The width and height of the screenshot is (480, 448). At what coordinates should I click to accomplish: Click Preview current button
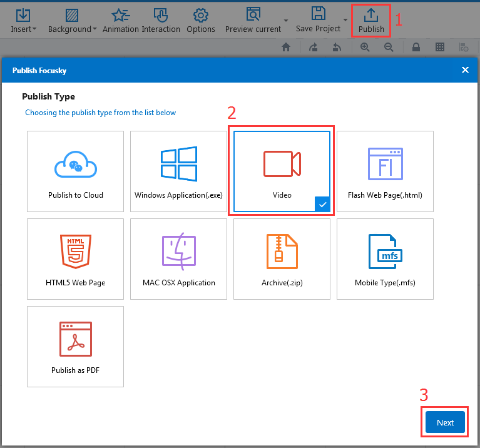tap(253, 21)
